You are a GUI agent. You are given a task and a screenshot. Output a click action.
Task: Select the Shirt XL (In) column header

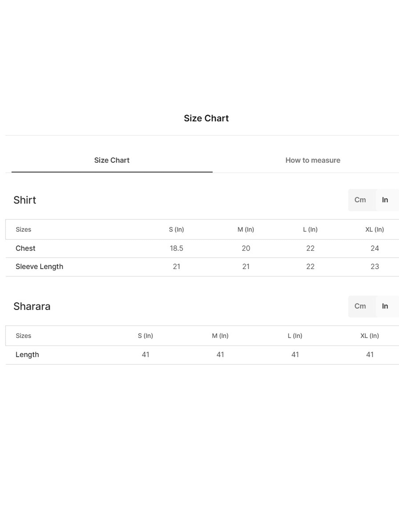point(375,229)
